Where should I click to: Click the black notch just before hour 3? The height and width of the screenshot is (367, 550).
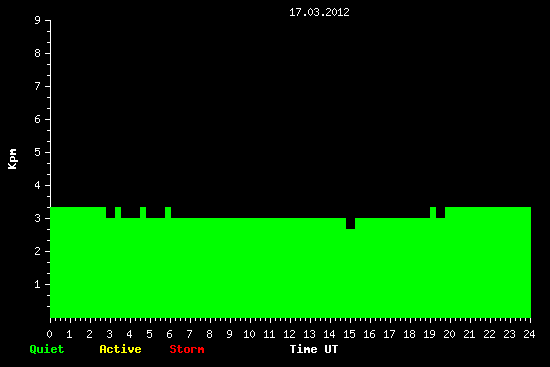tap(110, 212)
